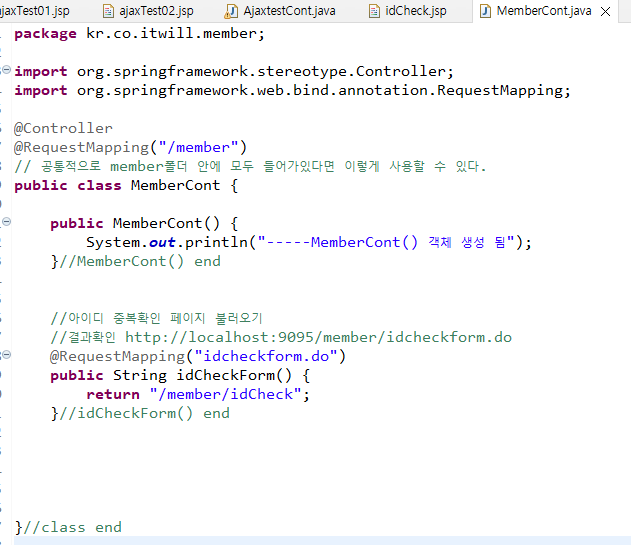The height and width of the screenshot is (545, 631).
Task: Click the localhost:9095 URL comment
Action: [x=318, y=337]
